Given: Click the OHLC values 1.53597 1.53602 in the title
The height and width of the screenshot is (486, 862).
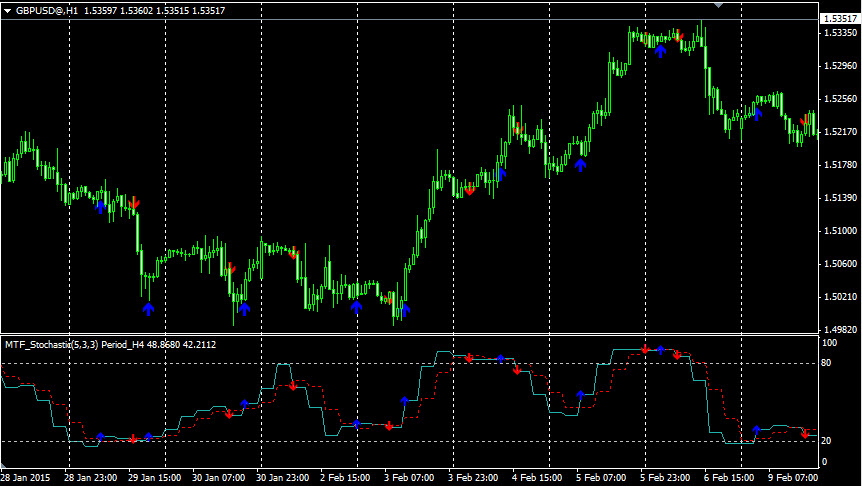Looking at the screenshot, I should point(119,10).
